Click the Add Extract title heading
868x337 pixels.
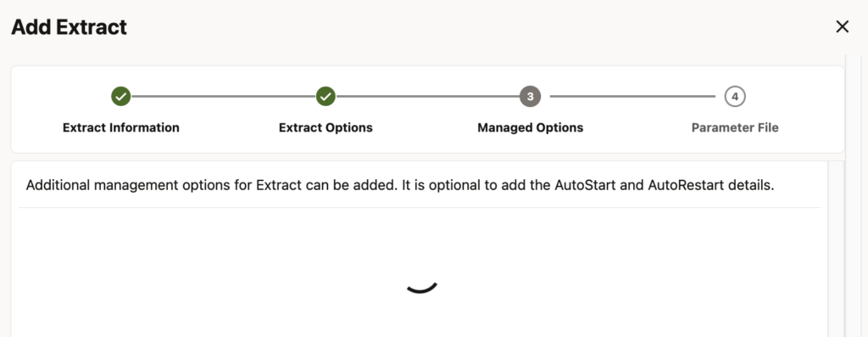pos(69,27)
